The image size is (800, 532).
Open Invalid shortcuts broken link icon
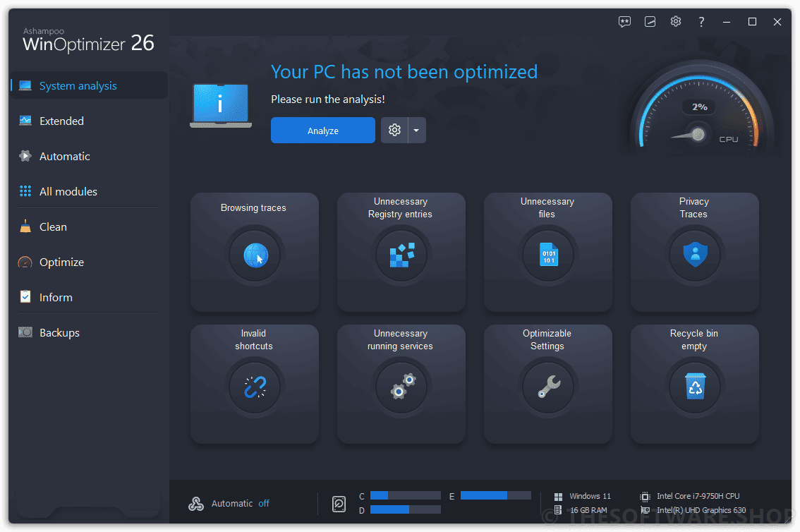[x=255, y=387]
